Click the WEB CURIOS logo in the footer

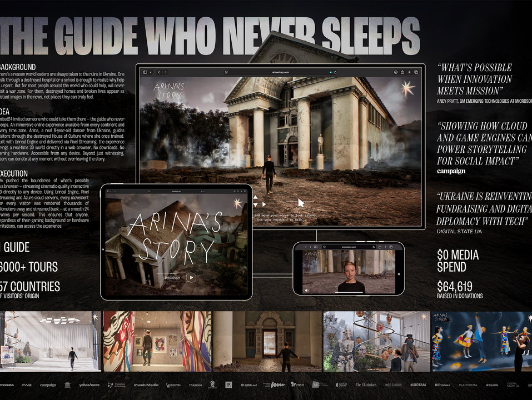(393, 385)
